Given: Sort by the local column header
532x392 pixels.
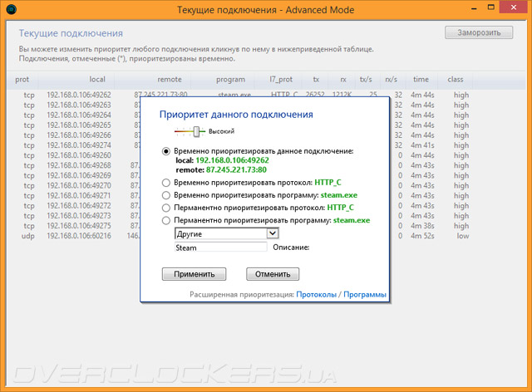Looking at the screenshot, I should click(97, 80).
